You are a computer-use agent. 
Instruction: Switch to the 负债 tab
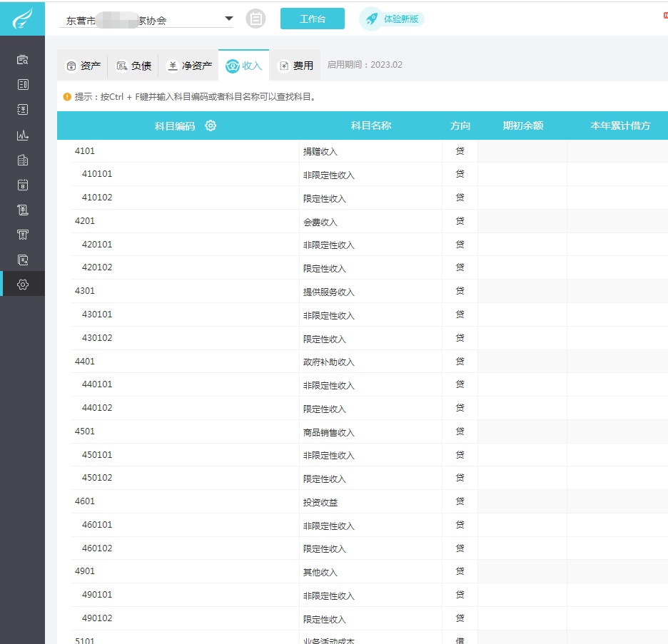point(133,66)
